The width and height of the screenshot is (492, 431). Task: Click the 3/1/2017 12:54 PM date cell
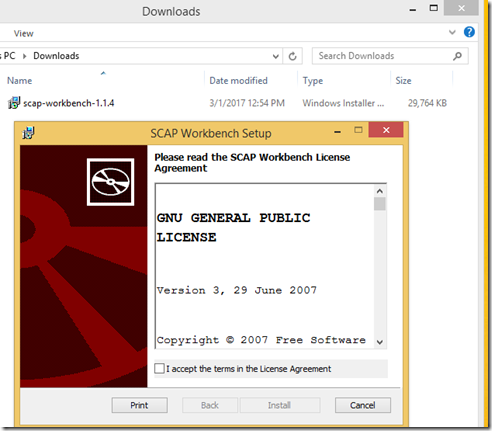(x=247, y=103)
